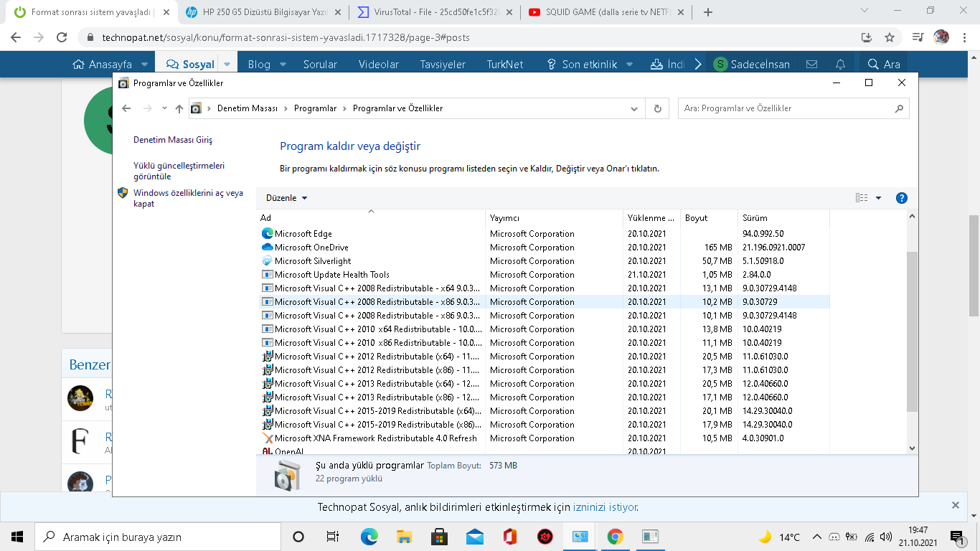Open view options dropdown arrow beside layout icon
The width and height of the screenshot is (980, 551).
point(878,198)
